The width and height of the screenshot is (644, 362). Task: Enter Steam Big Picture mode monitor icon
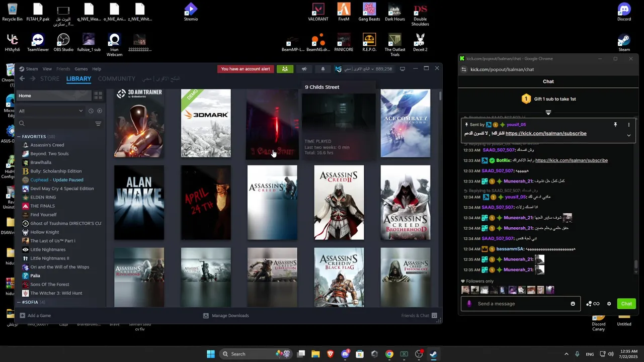[403, 69]
